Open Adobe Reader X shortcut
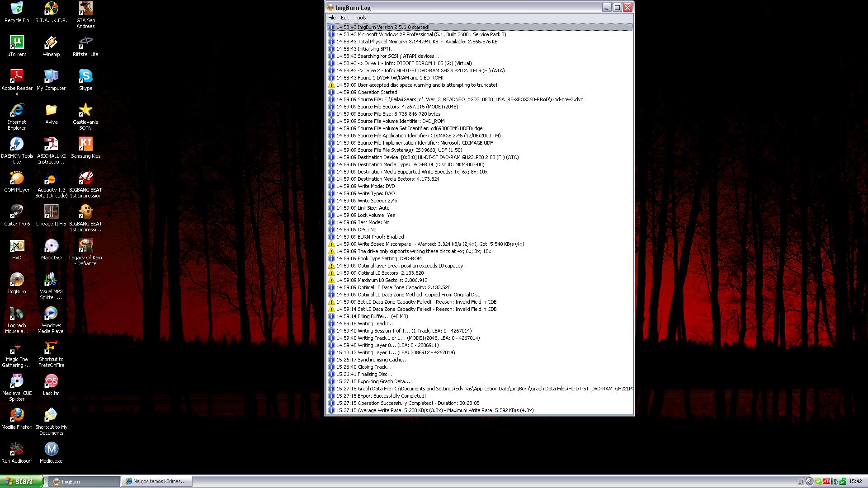 pyautogui.click(x=17, y=83)
